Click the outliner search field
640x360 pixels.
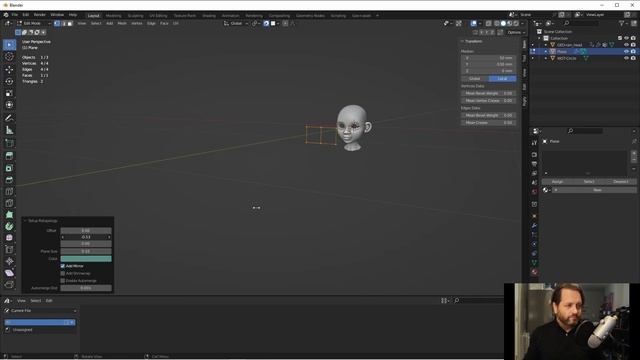(x=580, y=23)
